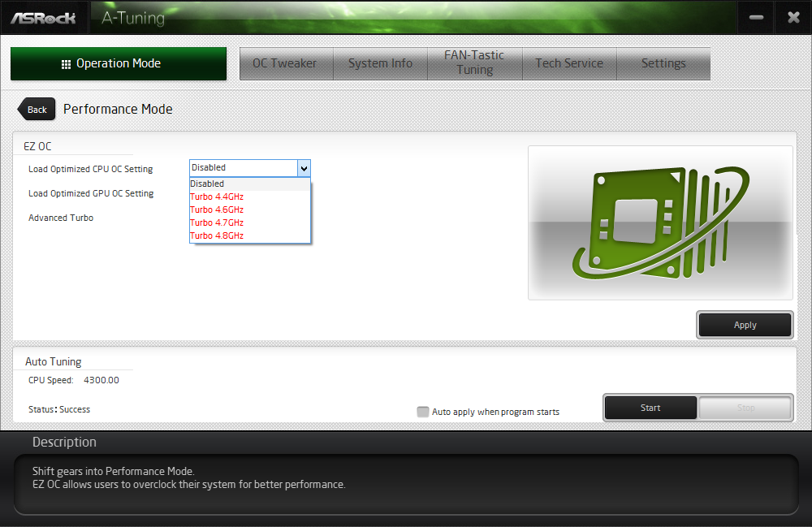Click the greyed-out Stop button
Screen dimensions: 812x527
pos(745,408)
